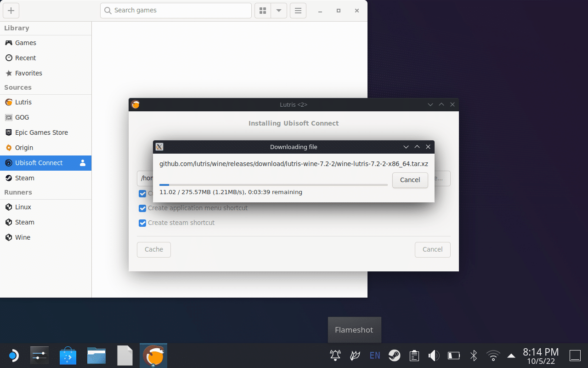Cancel the wine-lutris file download

pyautogui.click(x=410, y=180)
